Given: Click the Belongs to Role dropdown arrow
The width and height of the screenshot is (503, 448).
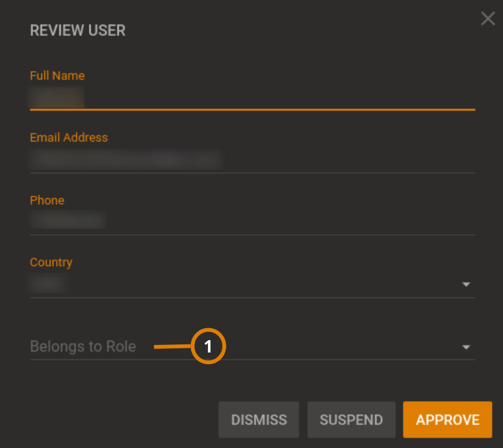Looking at the screenshot, I should pos(465,347).
